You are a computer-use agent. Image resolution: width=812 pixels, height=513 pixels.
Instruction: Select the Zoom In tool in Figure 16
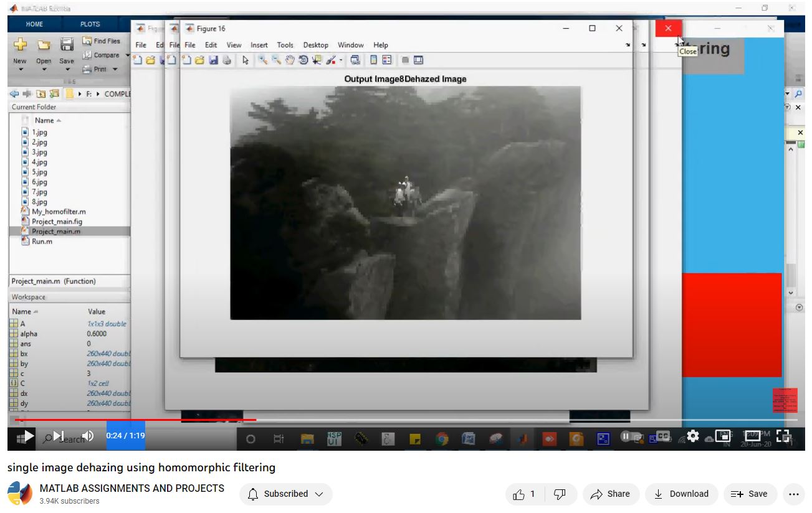coord(263,60)
